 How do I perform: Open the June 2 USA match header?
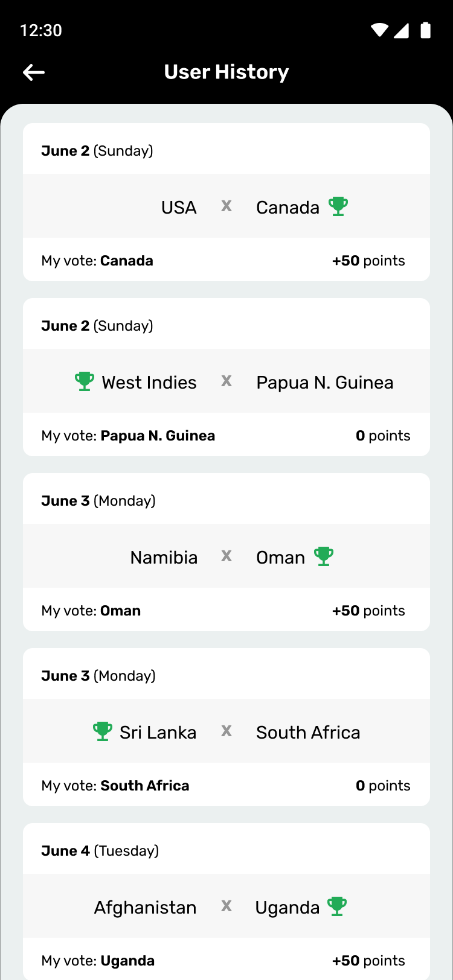pyautogui.click(x=226, y=150)
